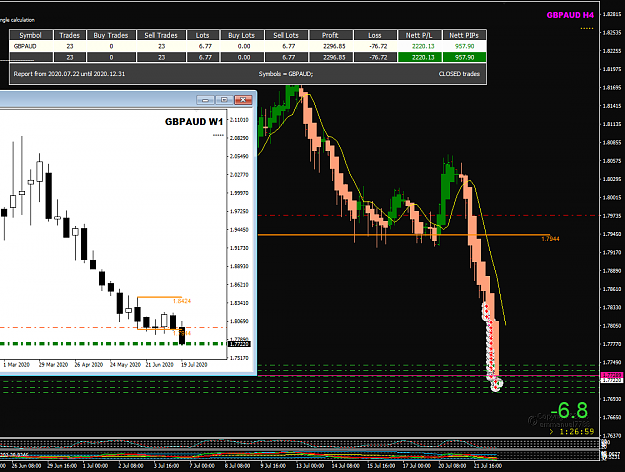Viewport: 625px width, 472px height.
Task: Click the '29 Mar 2020' date in W1 window
Action: click(53, 364)
